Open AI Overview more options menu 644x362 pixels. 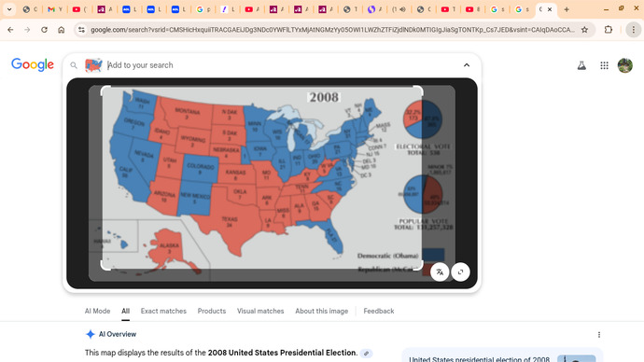599,335
